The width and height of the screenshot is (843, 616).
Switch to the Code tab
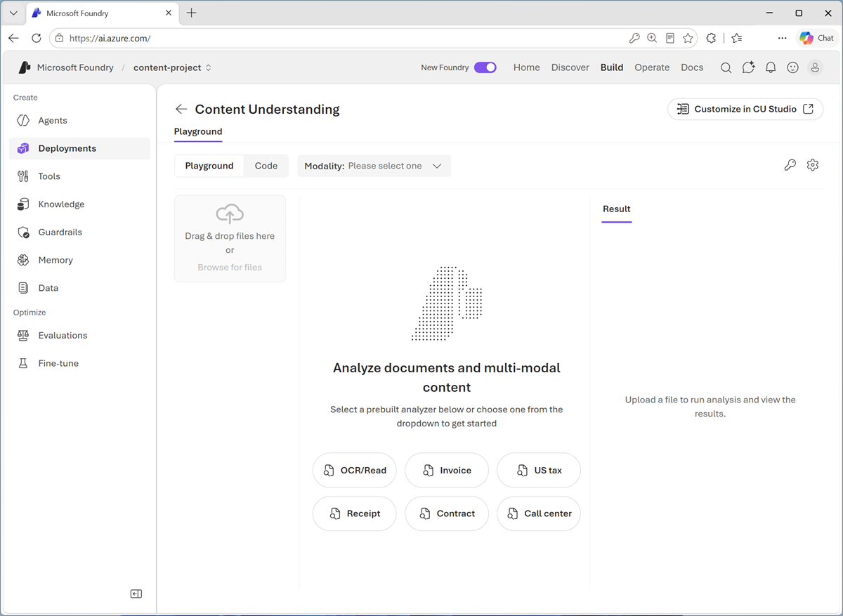click(266, 166)
